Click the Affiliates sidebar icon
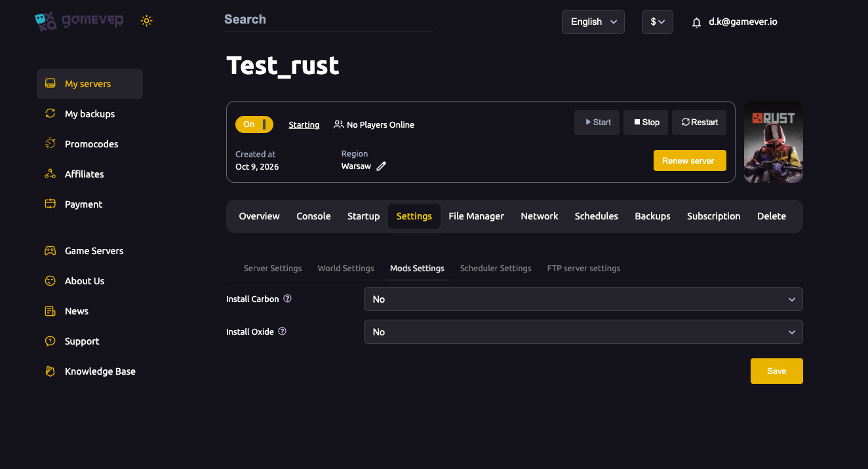 [x=50, y=174]
